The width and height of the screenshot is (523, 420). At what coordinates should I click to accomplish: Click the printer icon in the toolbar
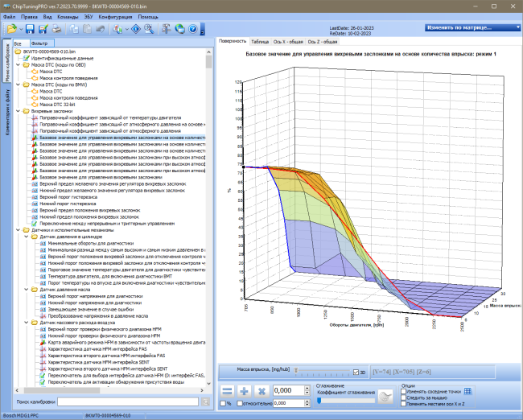pyautogui.click(x=56, y=29)
